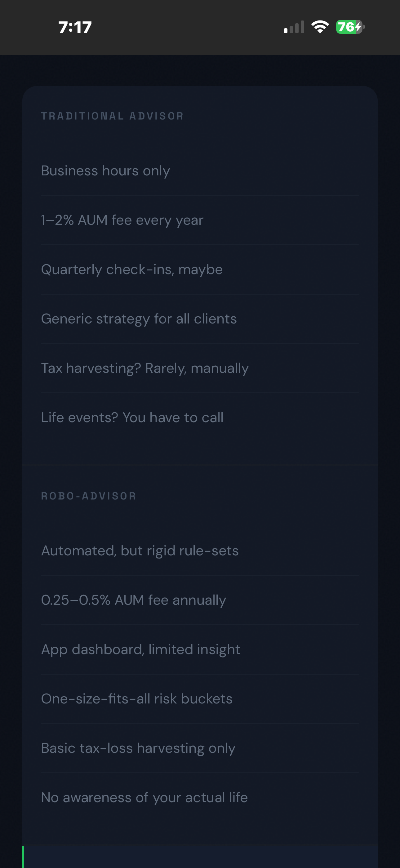Viewport: 400px width, 868px height.
Task: Select the TRADITIONAL ADVISOR section header
Action: click(113, 115)
